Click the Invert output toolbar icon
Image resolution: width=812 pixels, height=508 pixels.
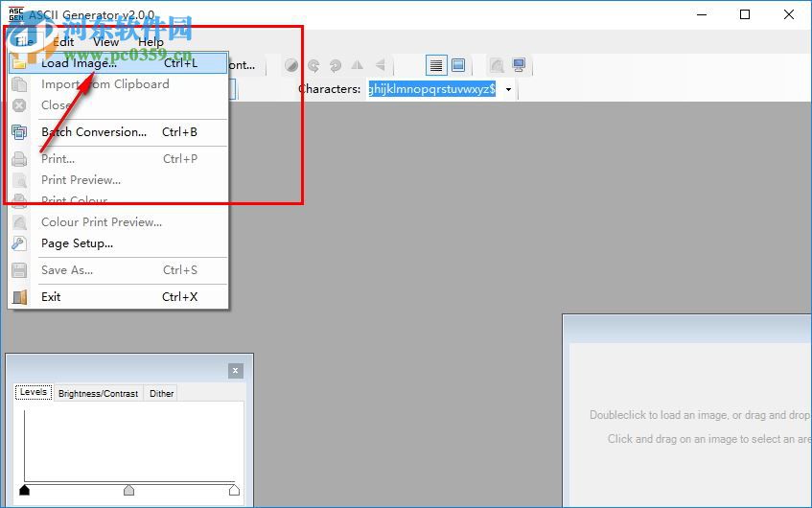[291, 65]
